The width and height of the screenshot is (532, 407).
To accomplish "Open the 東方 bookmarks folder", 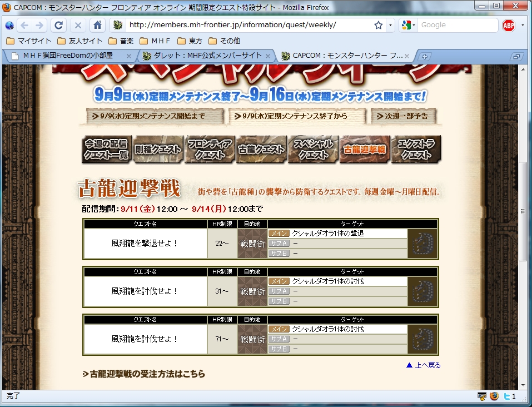I will (190, 41).
